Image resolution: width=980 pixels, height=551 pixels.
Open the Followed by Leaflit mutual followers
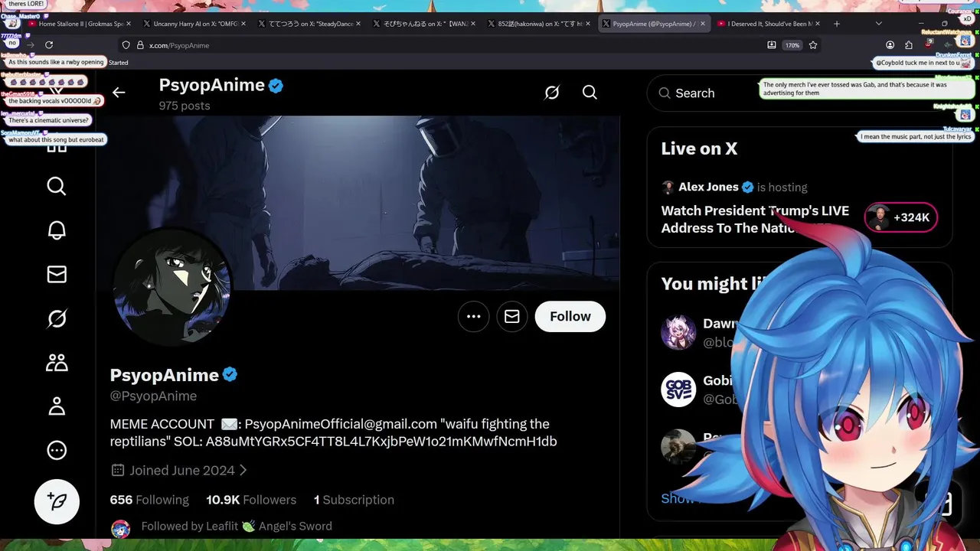(237, 527)
